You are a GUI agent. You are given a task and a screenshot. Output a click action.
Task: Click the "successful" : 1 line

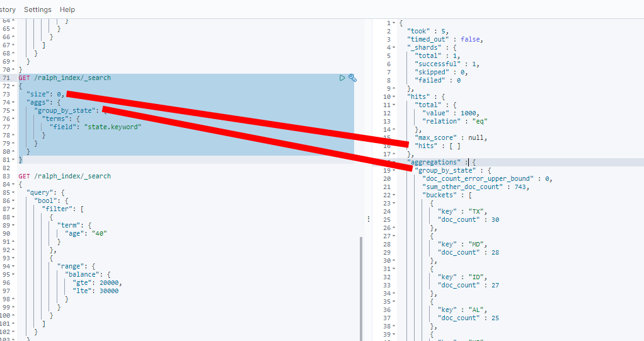click(x=447, y=64)
